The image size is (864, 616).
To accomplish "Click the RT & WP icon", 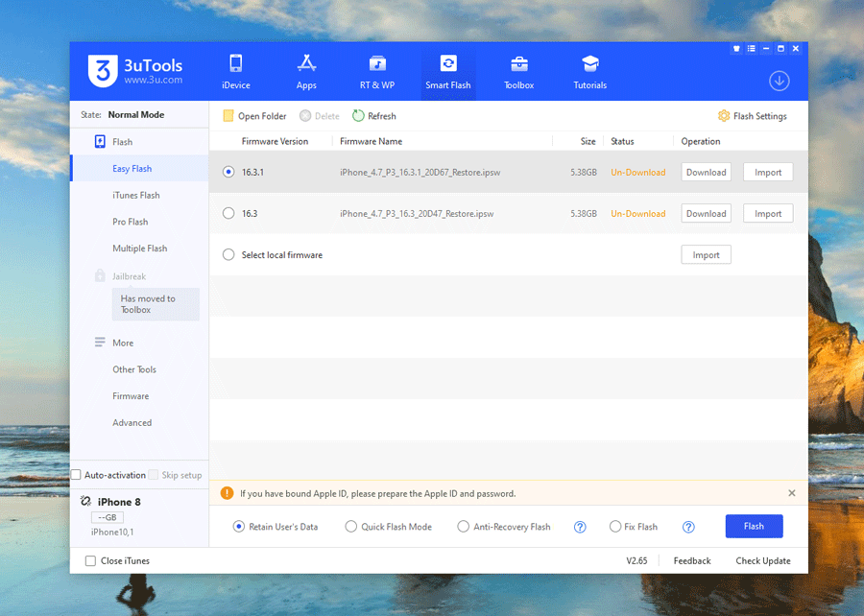I will click(377, 64).
